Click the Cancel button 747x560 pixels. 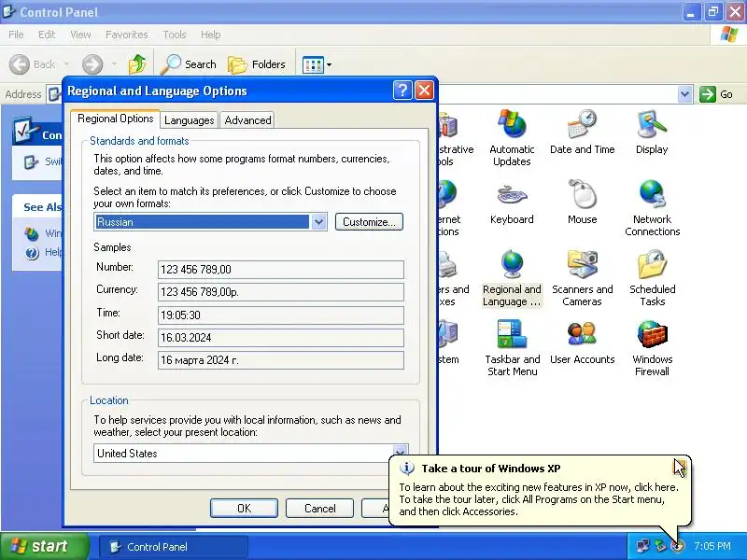pos(319,508)
